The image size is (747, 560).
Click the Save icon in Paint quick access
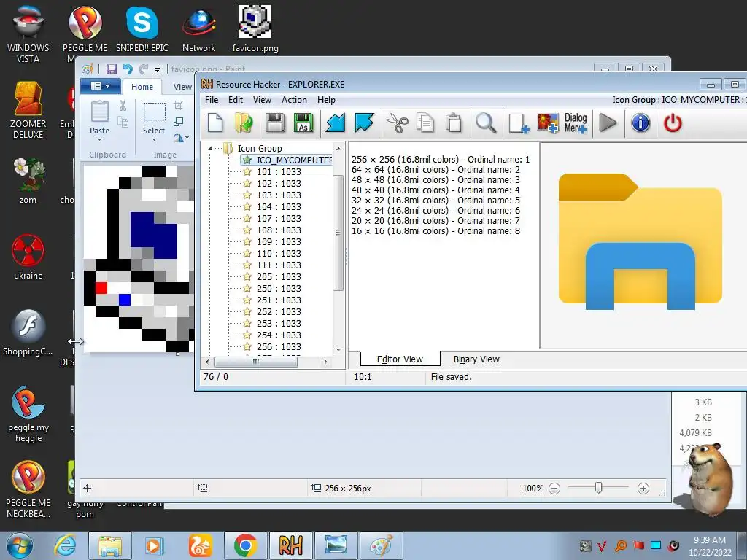click(112, 69)
